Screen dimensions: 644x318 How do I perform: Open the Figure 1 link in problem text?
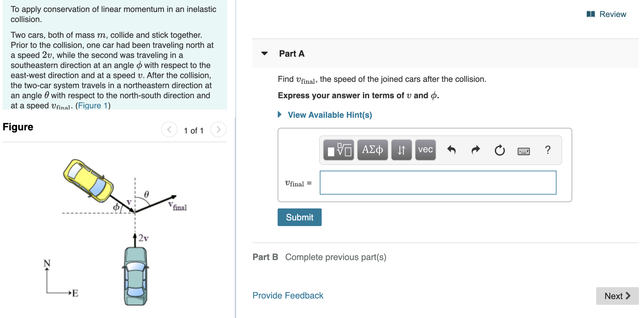(93, 105)
